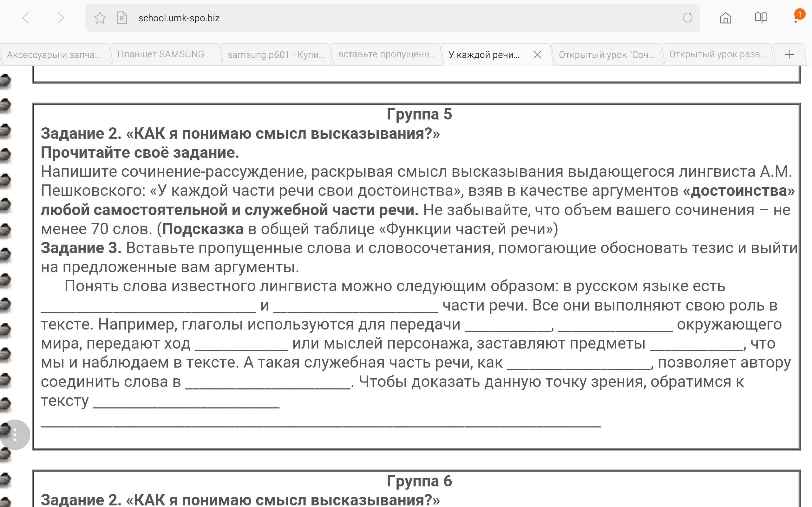The height and width of the screenshot is (507, 812).
Task: Click the browser back arrow
Action: click(26, 18)
